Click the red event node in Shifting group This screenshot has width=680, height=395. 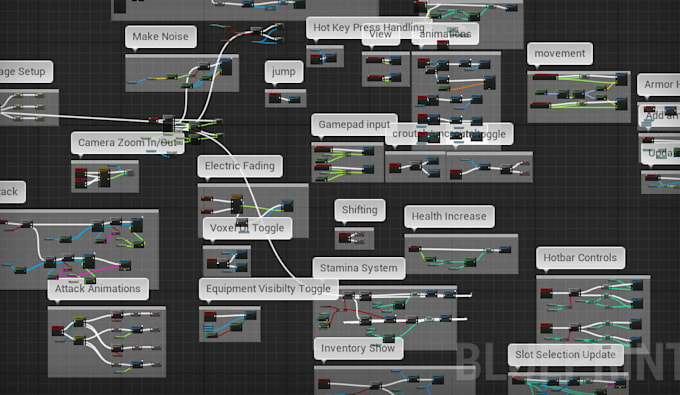click(345, 238)
